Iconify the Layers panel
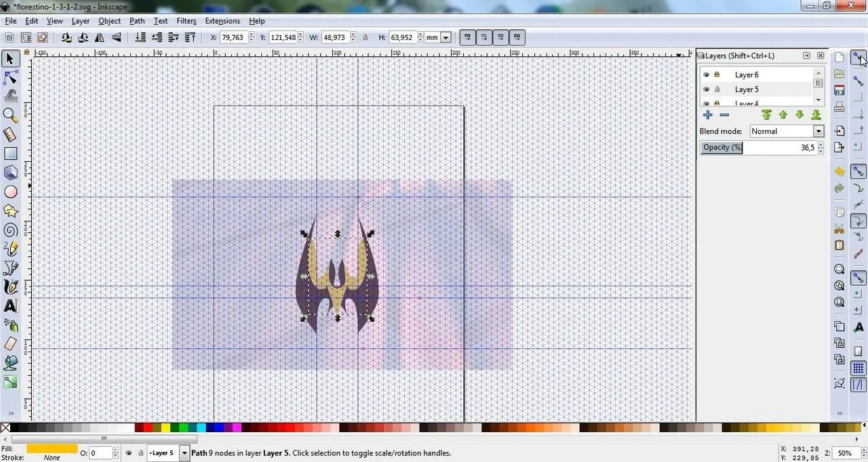 pos(806,56)
